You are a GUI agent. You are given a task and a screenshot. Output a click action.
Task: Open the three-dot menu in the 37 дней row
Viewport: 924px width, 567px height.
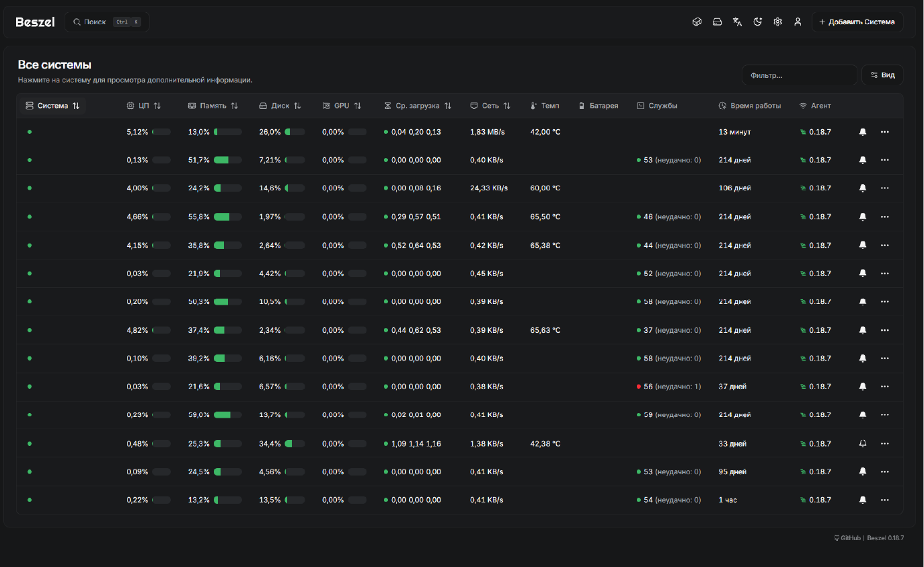click(x=884, y=387)
